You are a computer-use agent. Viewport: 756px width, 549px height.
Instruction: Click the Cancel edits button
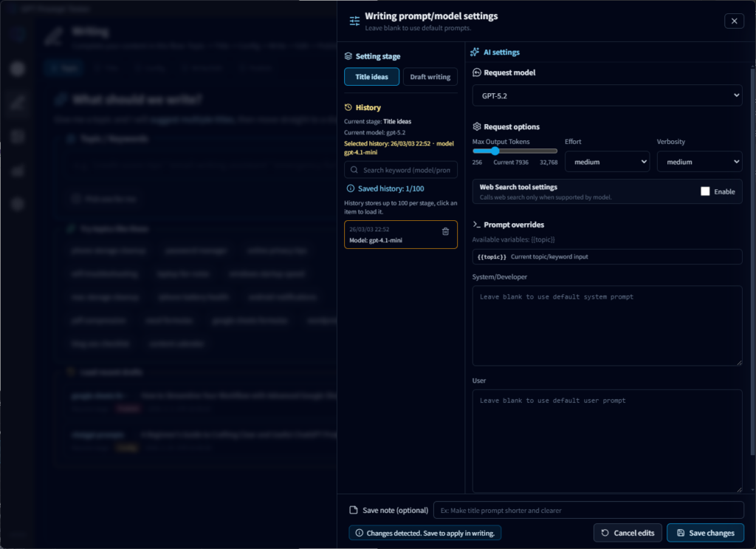point(628,533)
